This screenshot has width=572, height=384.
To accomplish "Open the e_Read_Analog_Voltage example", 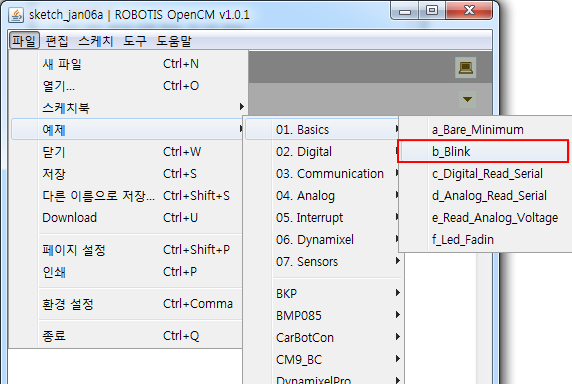I will [485, 218].
